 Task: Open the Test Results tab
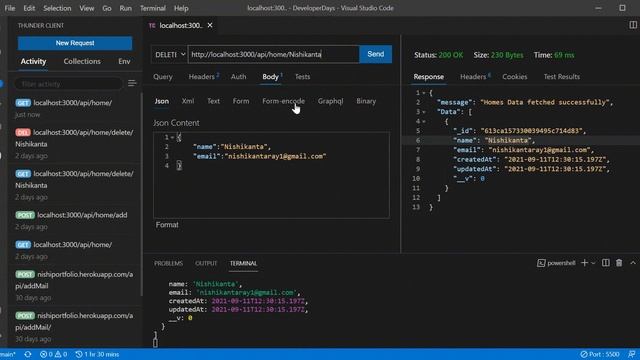point(562,77)
